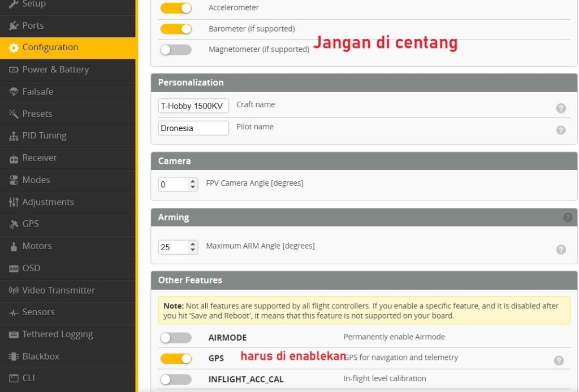Click the Motors icon in sidebar

[14, 246]
